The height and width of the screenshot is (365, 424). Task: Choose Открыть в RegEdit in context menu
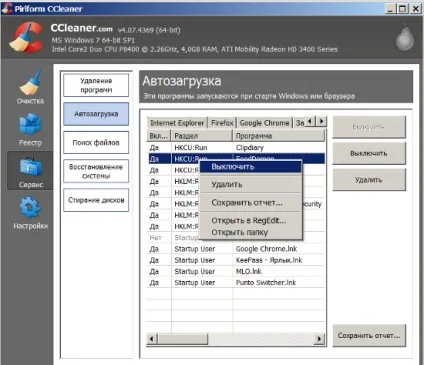(x=250, y=221)
